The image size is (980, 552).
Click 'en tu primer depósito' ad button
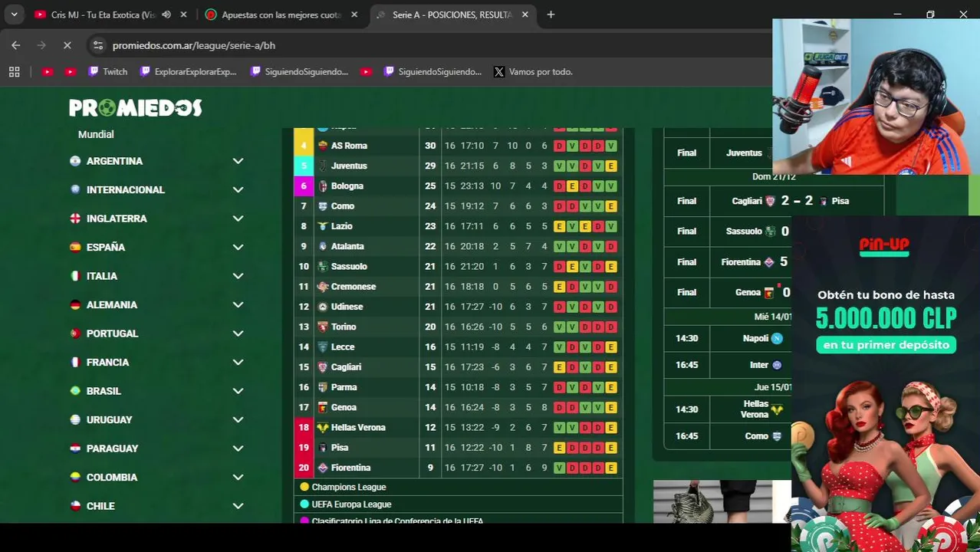[x=886, y=345]
